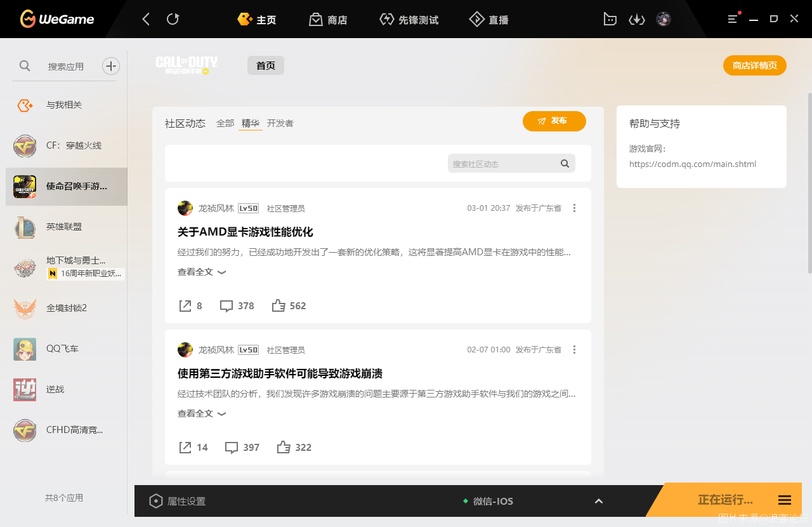Show 全部 community posts
This screenshot has width=812, height=527.
[x=225, y=123]
